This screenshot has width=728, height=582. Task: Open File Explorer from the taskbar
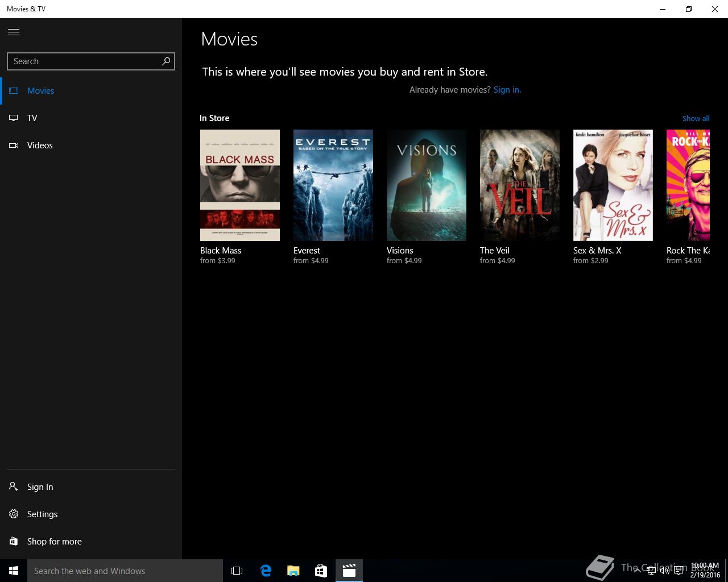[293, 571]
